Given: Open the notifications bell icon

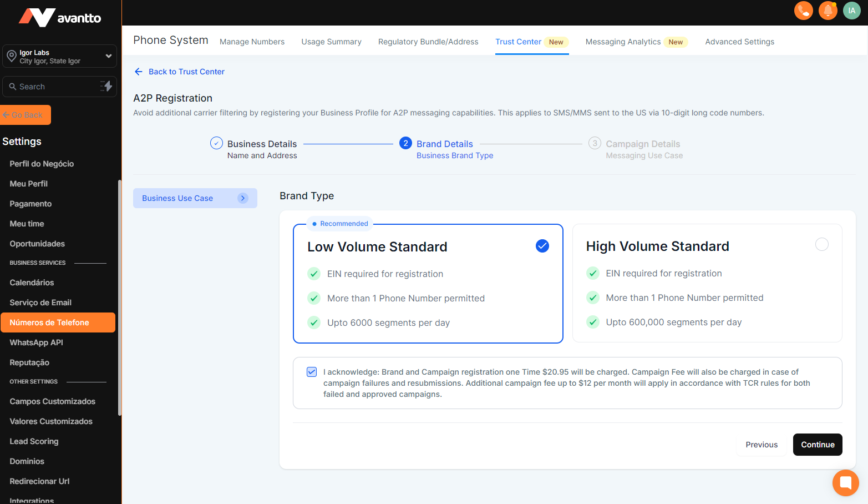Looking at the screenshot, I should [828, 11].
